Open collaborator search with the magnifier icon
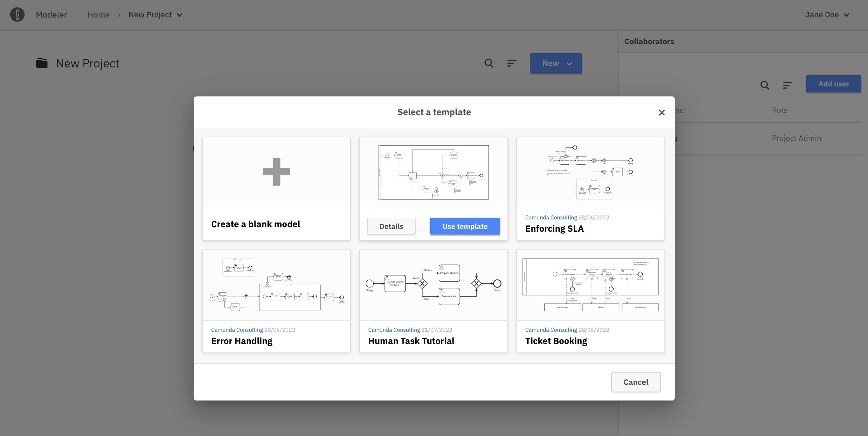Image resolution: width=868 pixels, height=436 pixels. coord(765,85)
